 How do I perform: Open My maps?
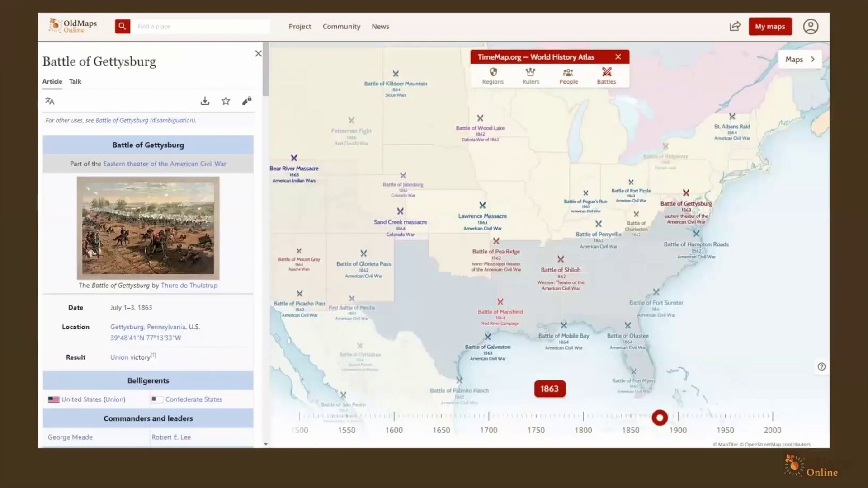tap(770, 26)
